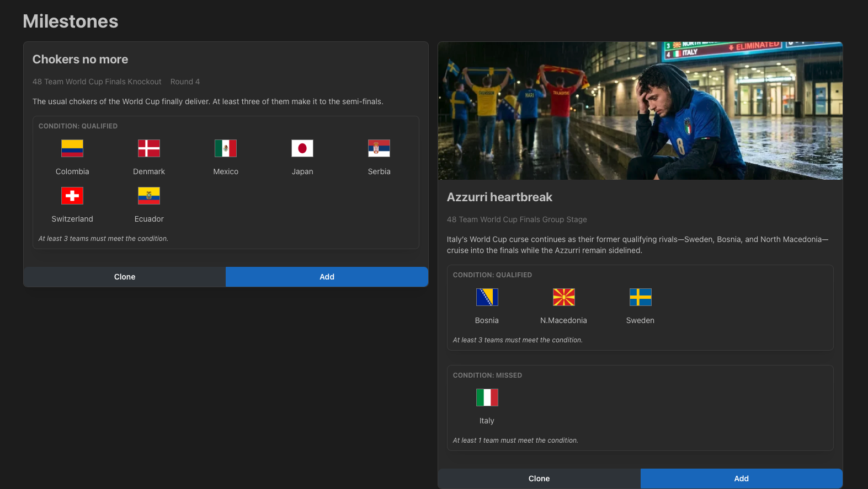868x489 pixels.
Task: Click the Colombia flag icon
Action: pos(72,148)
